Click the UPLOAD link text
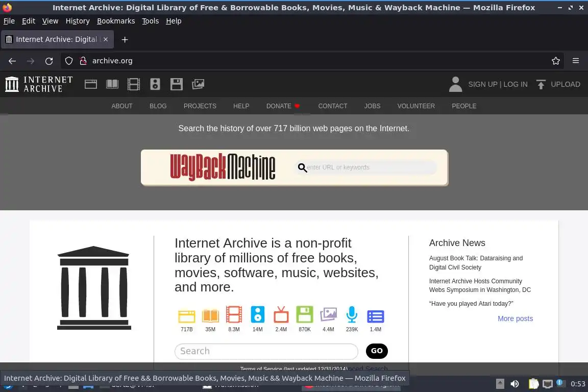 click(566, 84)
